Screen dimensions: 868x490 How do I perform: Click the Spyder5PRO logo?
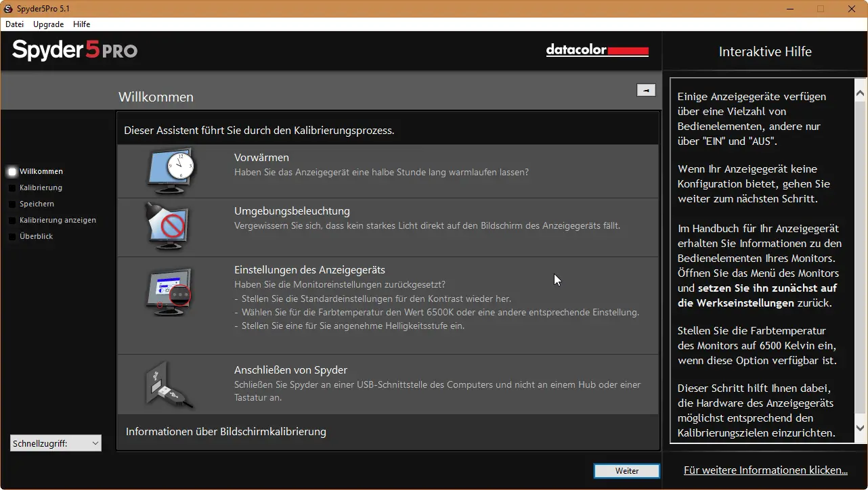[x=74, y=50]
